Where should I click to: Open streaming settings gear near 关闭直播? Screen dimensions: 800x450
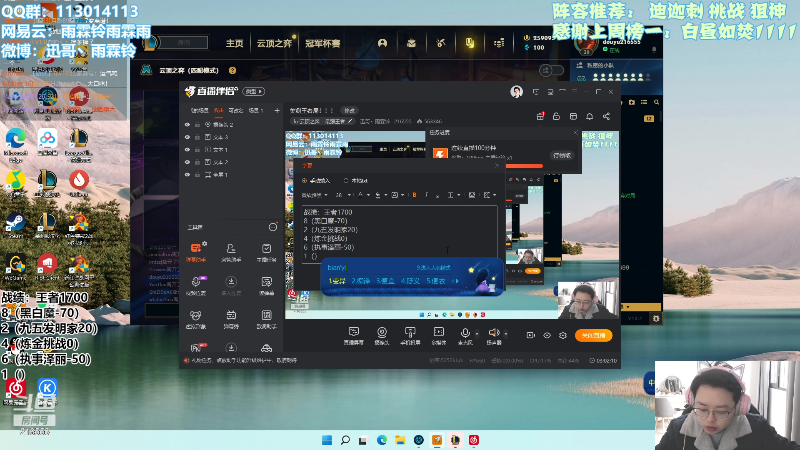click(x=563, y=335)
